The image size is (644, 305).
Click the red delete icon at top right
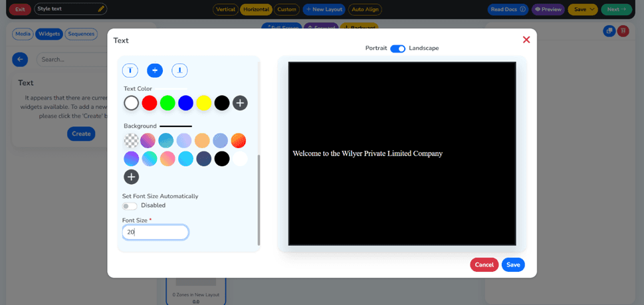tap(623, 31)
